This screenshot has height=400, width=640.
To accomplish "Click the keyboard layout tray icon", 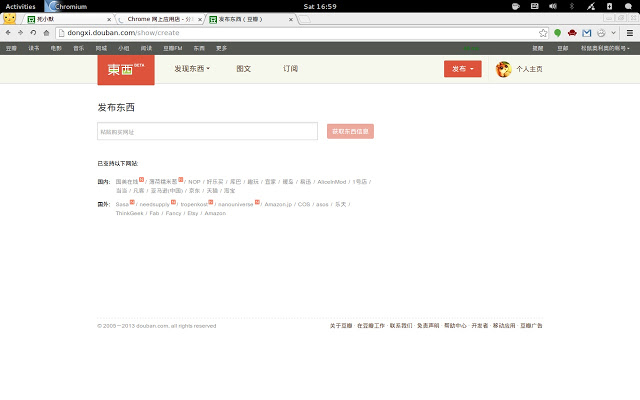I will tap(534, 6).
